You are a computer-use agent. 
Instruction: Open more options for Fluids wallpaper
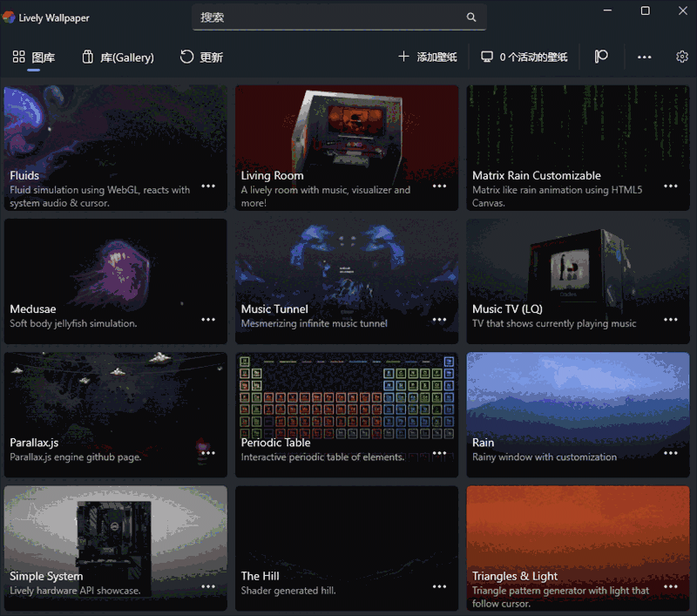208,186
